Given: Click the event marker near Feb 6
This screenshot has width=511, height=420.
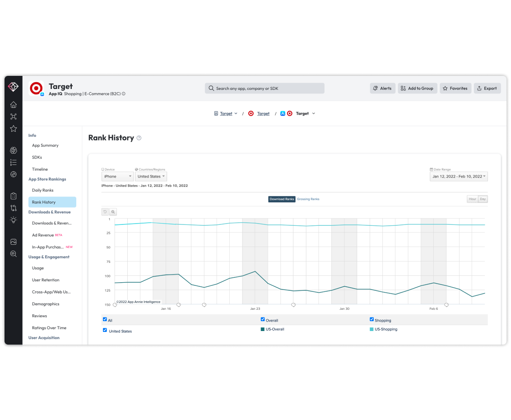Looking at the screenshot, I should pos(446,305).
